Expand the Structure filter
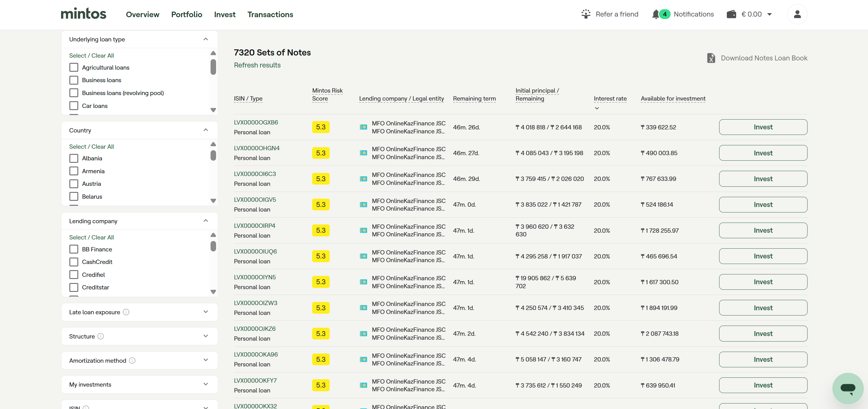 [206, 336]
